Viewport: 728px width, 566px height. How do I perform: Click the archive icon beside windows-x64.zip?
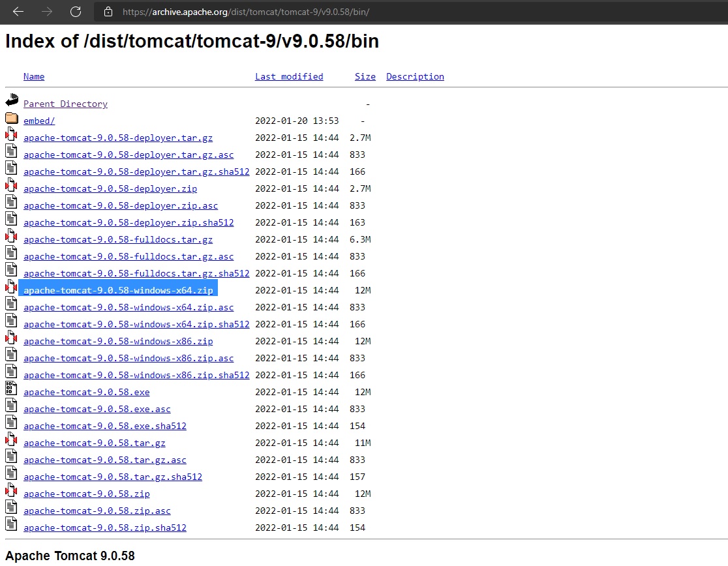tap(12, 287)
